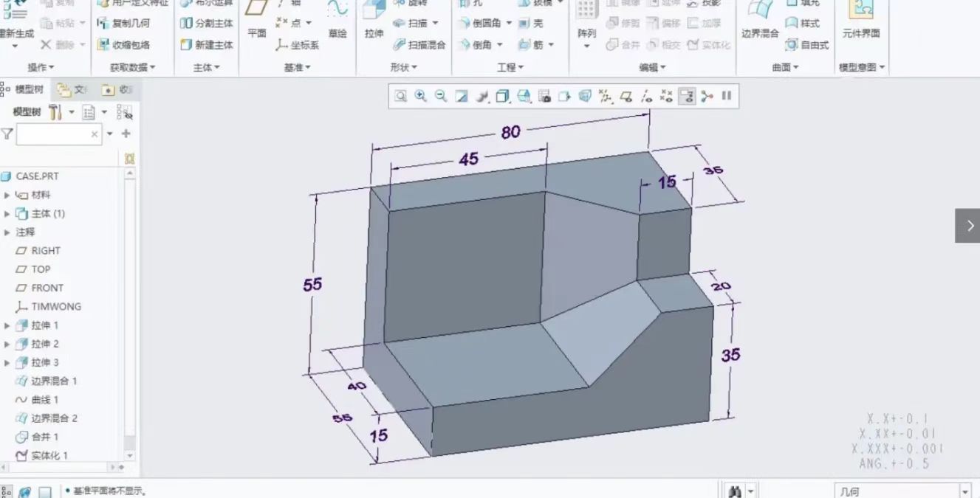The image size is (980, 498).
Task: Select the Pattern (阵列) tool
Action: coord(586,26)
